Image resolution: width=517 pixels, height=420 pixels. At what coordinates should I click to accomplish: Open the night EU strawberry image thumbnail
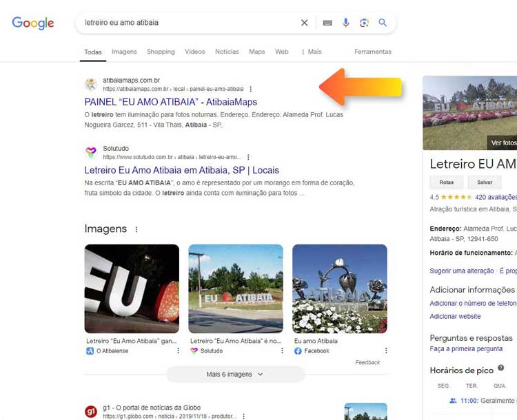point(132,288)
